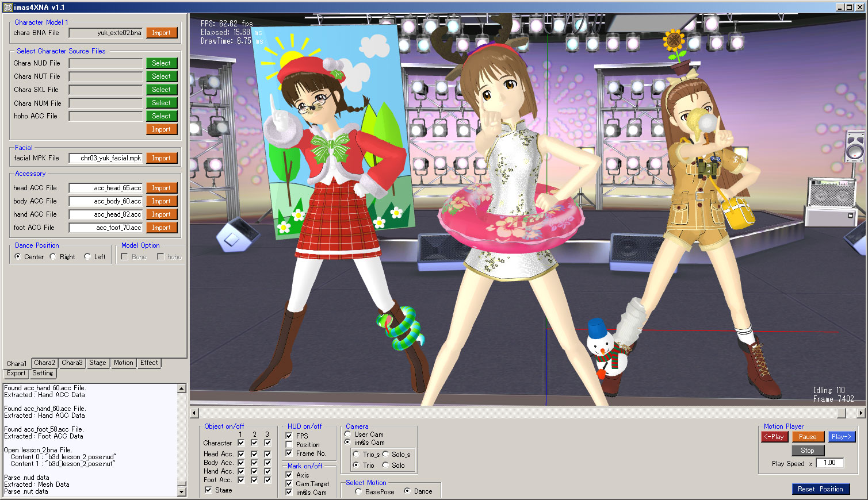Import the body ACC file
This screenshot has width=868, height=500.
(162, 201)
